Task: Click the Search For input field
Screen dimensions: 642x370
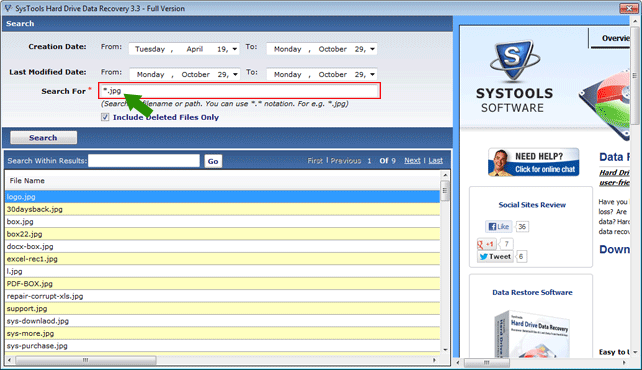Action: 240,91
